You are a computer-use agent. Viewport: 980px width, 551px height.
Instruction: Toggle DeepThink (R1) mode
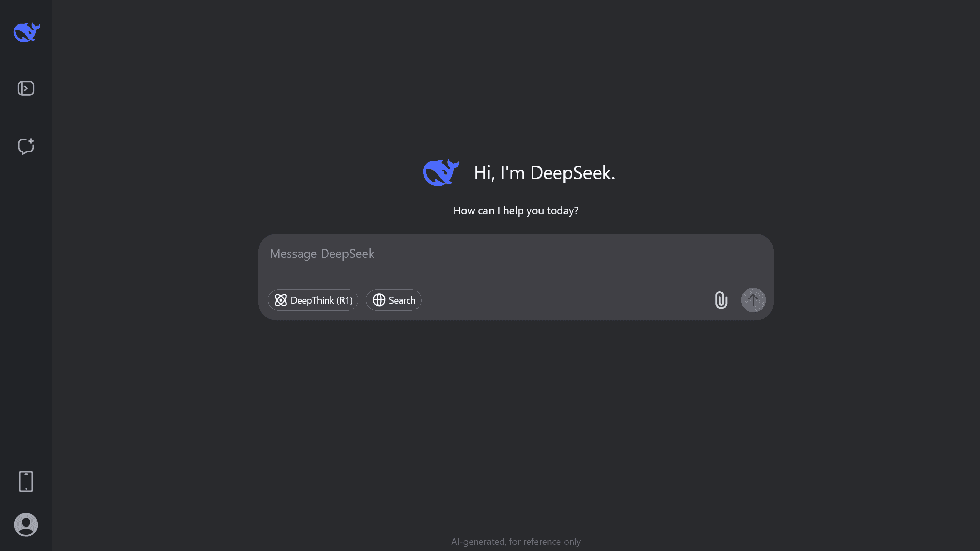pyautogui.click(x=313, y=300)
